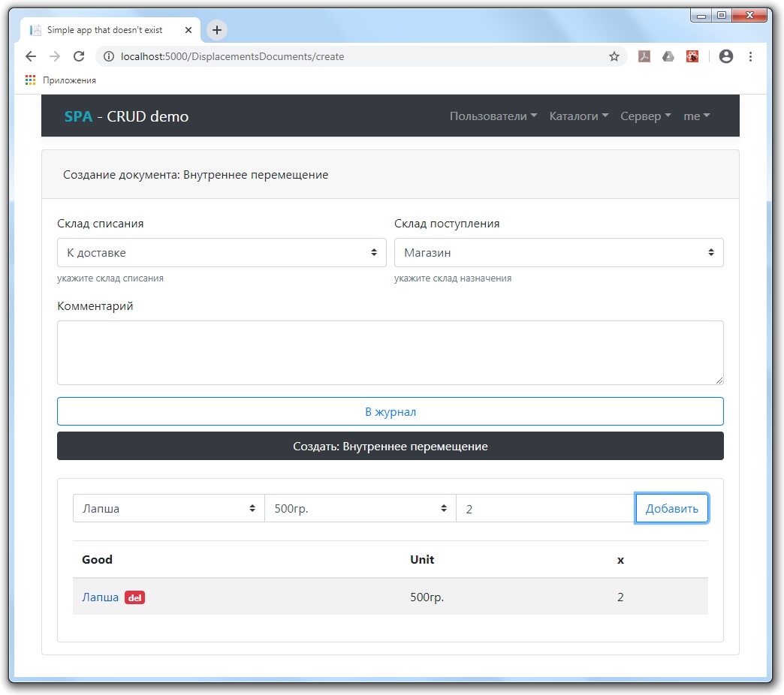Open the Пользователи navbar menu
784x695 pixels.
[493, 116]
